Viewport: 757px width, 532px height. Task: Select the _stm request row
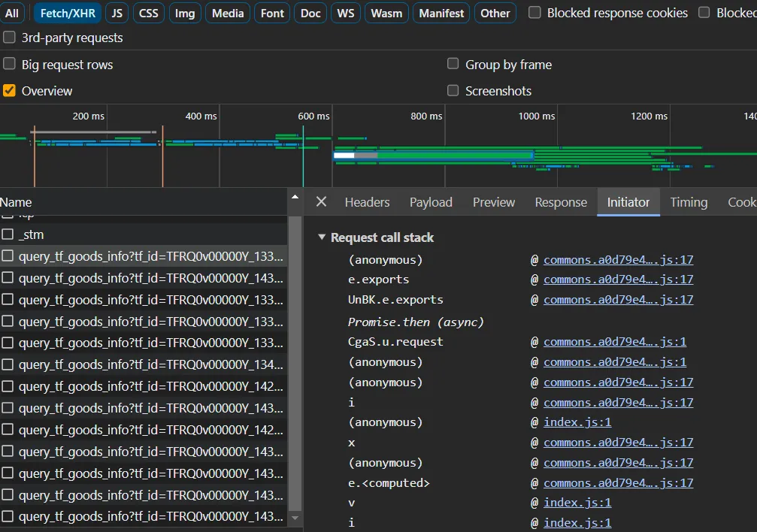click(x=144, y=234)
